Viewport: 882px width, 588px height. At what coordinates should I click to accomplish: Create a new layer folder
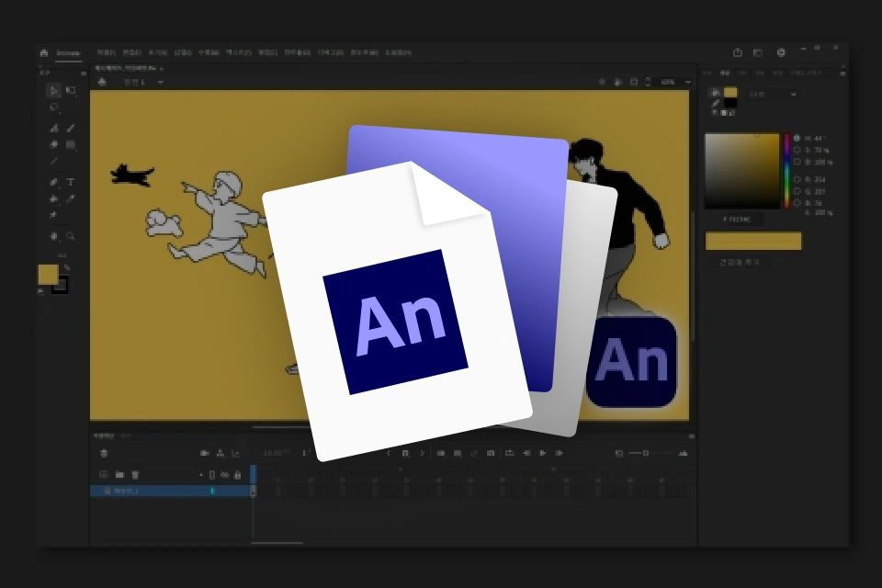click(x=119, y=475)
